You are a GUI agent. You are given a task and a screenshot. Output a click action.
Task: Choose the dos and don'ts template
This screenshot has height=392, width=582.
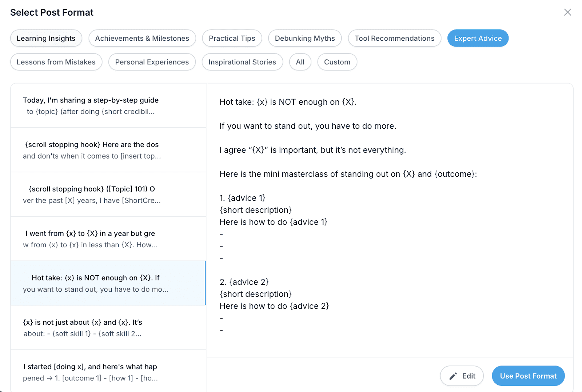(x=108, y=150)
